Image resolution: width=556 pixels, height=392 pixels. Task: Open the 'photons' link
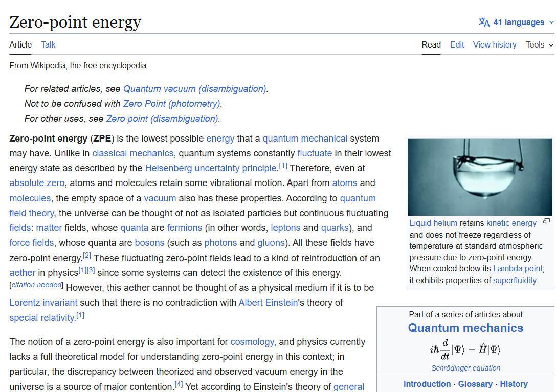pyautogui.click(x=220, y=243)
